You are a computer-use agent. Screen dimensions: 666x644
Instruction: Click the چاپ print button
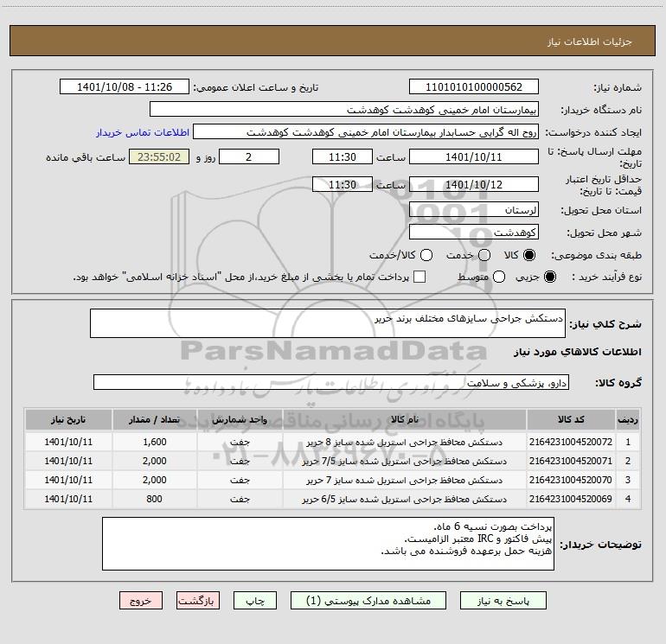pyautogui.click(x=255, y=601)
